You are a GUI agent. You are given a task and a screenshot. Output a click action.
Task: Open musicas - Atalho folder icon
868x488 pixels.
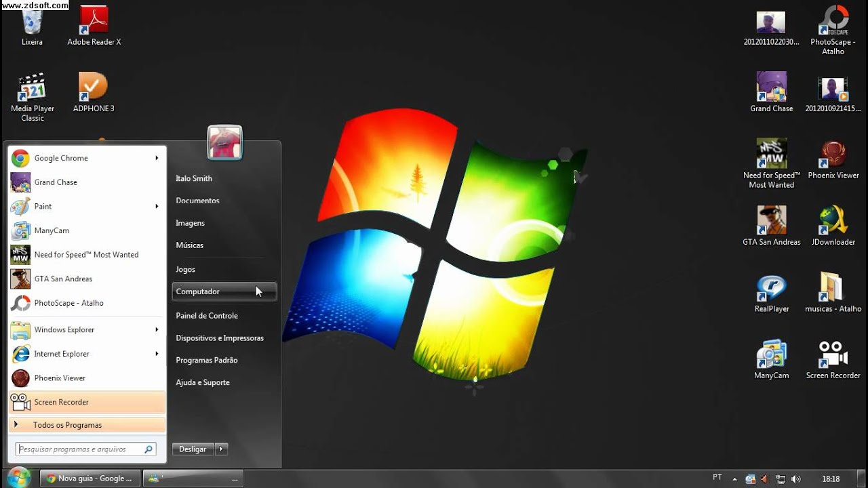[833, 293]
